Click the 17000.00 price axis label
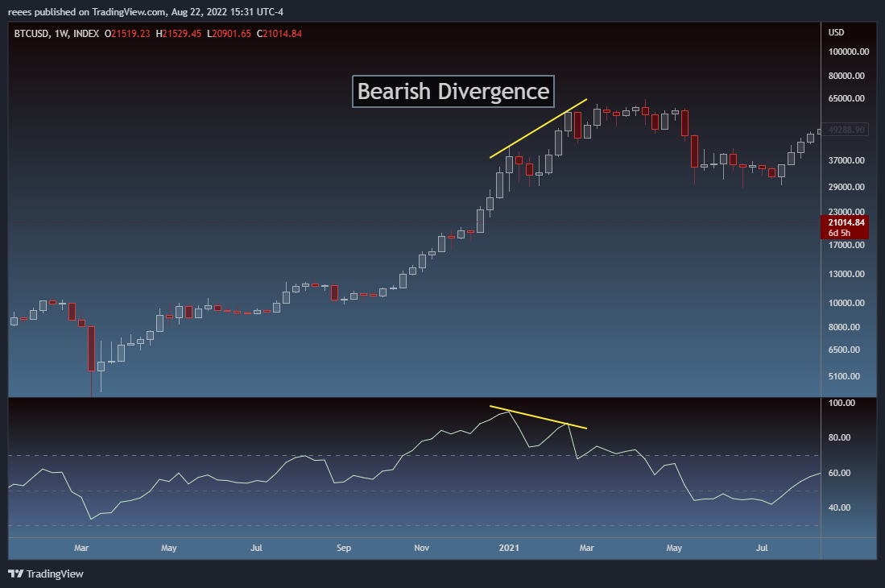This screenshot has width=885, height=588. [846, 245]
